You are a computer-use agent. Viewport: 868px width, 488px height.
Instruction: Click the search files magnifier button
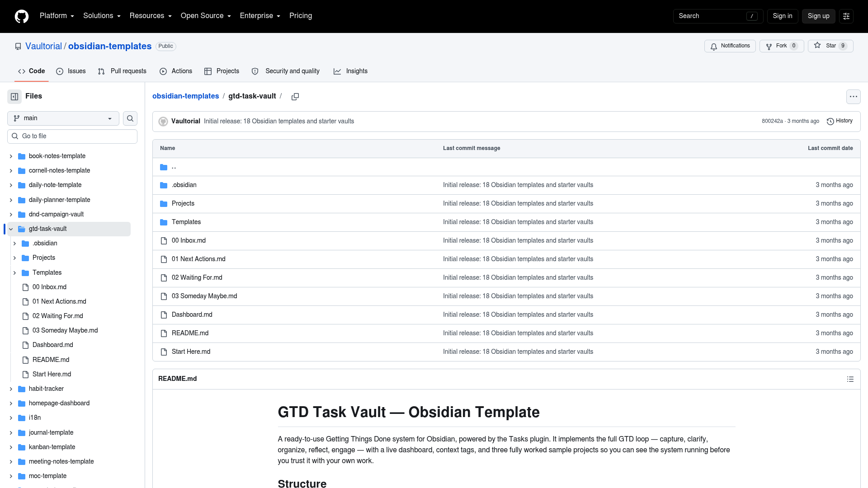130,118
